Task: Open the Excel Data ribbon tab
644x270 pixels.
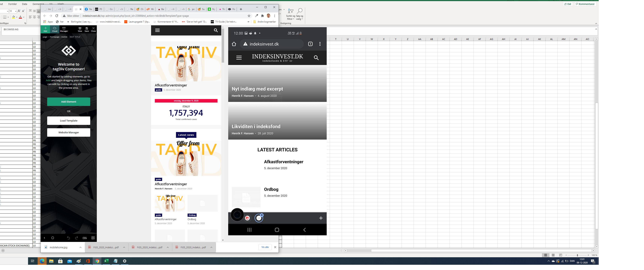Action: coord(25,4)
